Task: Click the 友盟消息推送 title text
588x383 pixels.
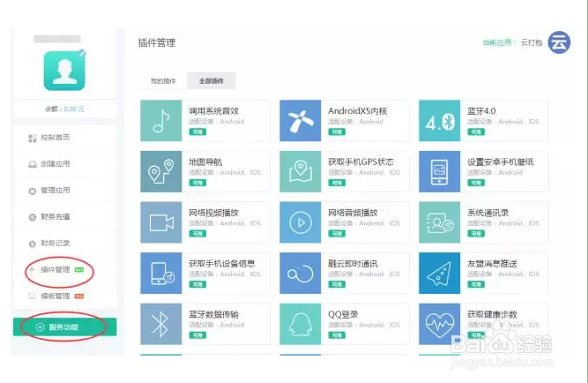Action: coord(492,264)
